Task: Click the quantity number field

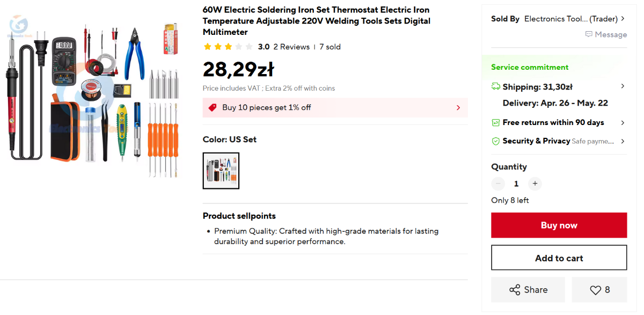Action: coord(516,184)
